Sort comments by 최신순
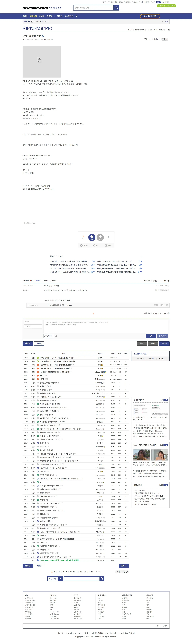The width and height of the screenshot is (192, 644). click(x=45, y=281)
